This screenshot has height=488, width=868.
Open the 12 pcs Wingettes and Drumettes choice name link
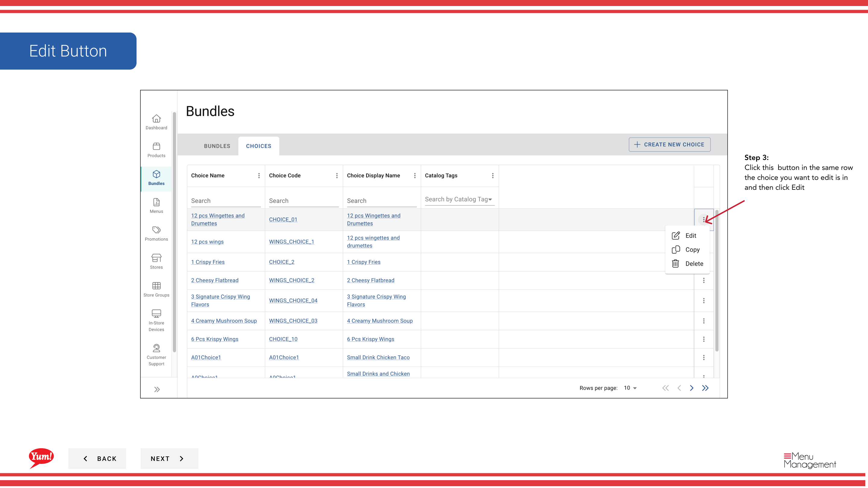click(218, 220)
